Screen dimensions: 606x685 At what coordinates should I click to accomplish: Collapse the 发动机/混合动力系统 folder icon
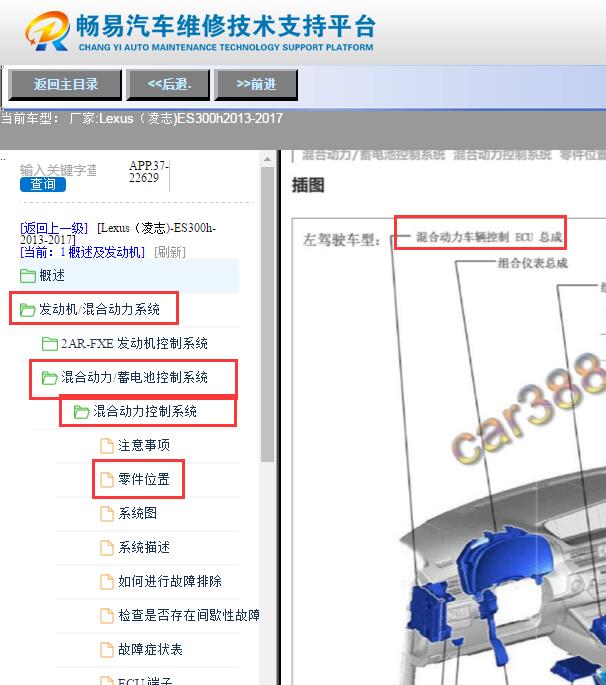coord(28,310)
